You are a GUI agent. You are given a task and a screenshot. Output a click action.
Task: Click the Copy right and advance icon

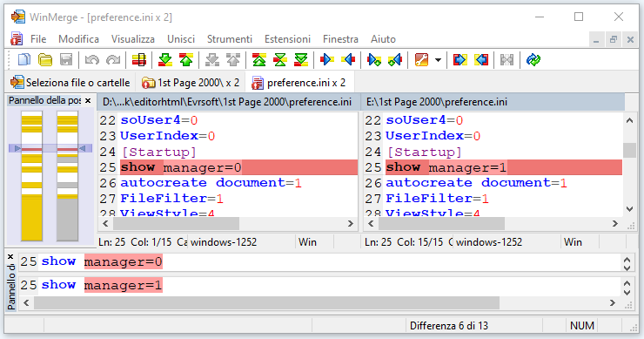[374, 60]
